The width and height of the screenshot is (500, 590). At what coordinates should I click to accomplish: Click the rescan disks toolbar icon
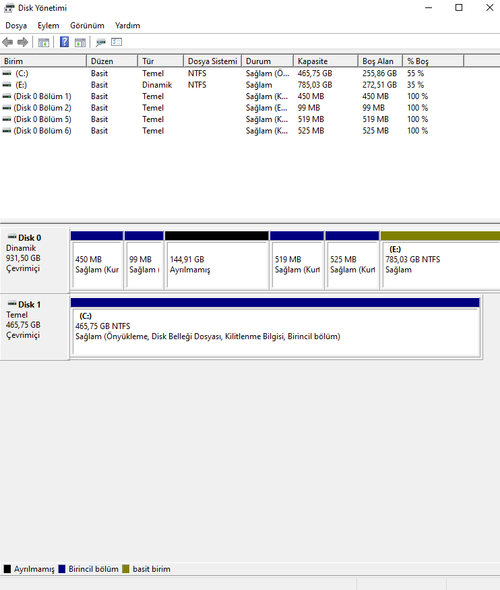(100, 43)
